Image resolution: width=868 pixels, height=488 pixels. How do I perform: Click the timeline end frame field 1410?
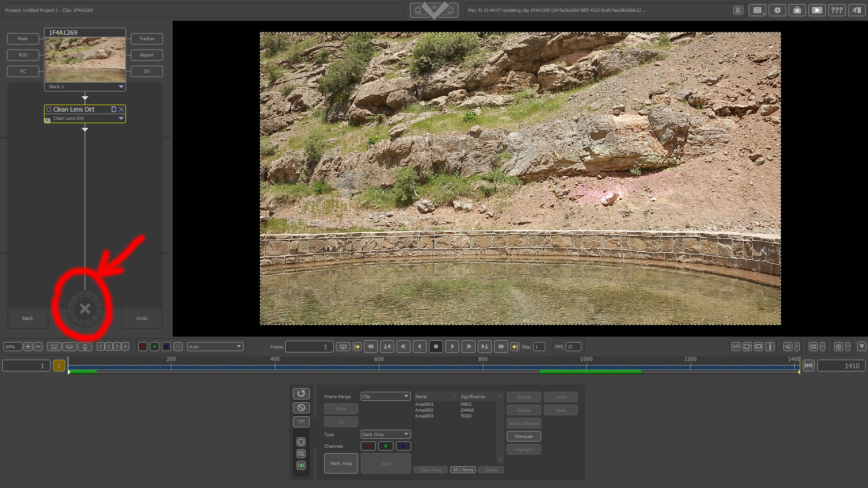point(841,366)
